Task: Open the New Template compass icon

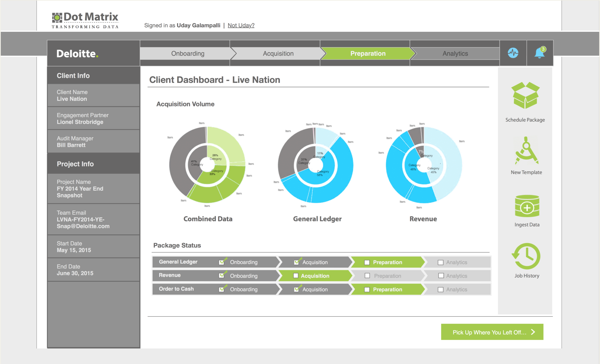Action: pyautogui.click(x=526, y=151)
